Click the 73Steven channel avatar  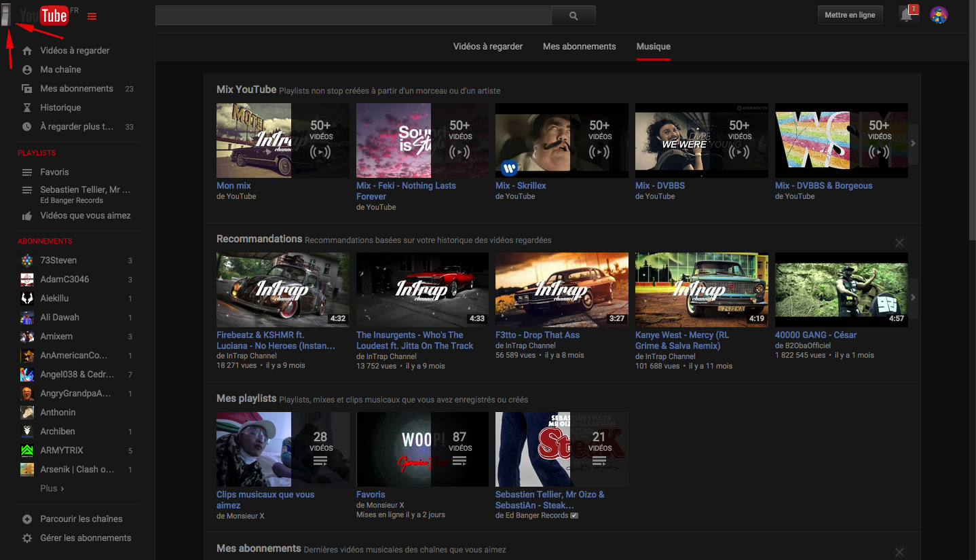[x=27, y=261]
